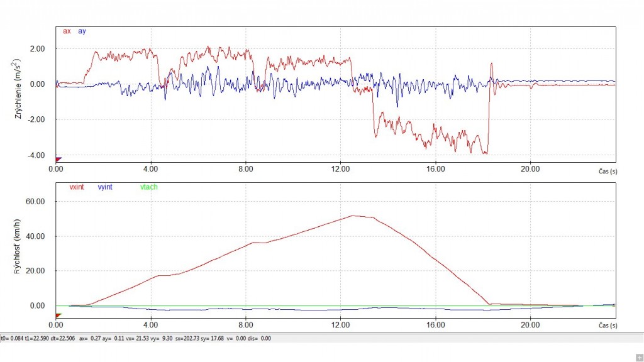Click the '2.00' tick on the acceleration axis
Screen dimensions: 644x362
point(37,49)
